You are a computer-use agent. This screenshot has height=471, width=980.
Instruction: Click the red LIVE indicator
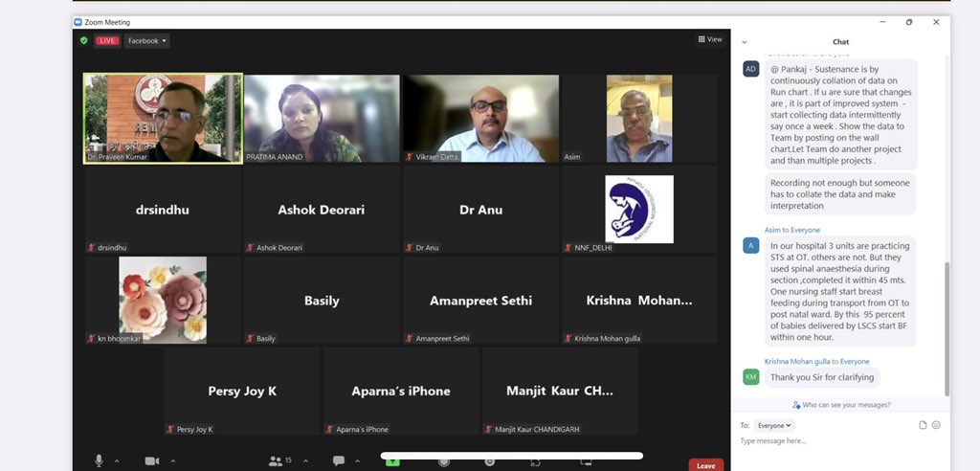pos(107,40)
